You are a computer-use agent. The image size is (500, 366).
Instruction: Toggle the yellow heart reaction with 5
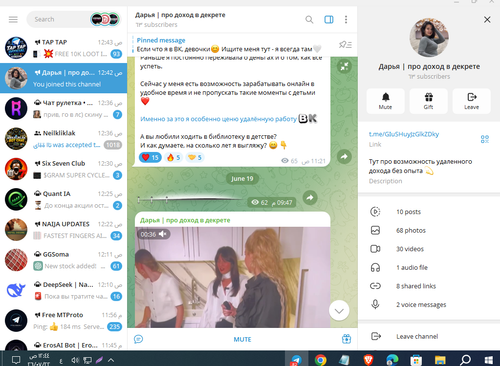tap(195, 157)
